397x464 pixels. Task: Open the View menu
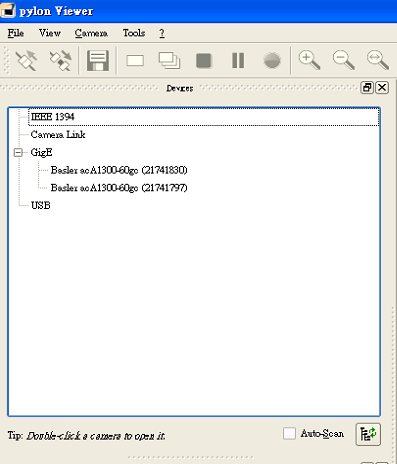(50, 33)
